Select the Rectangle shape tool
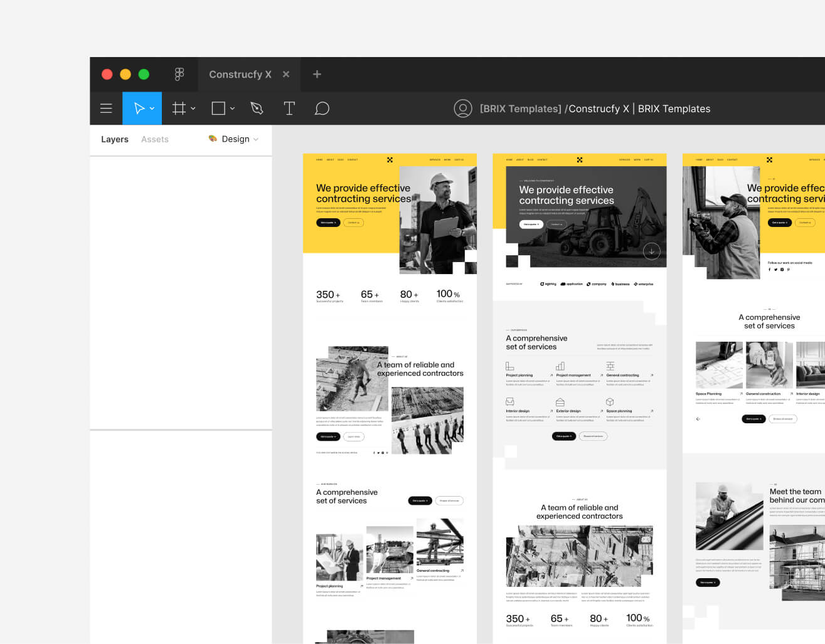825x644 pixels. tap(218, 108)
